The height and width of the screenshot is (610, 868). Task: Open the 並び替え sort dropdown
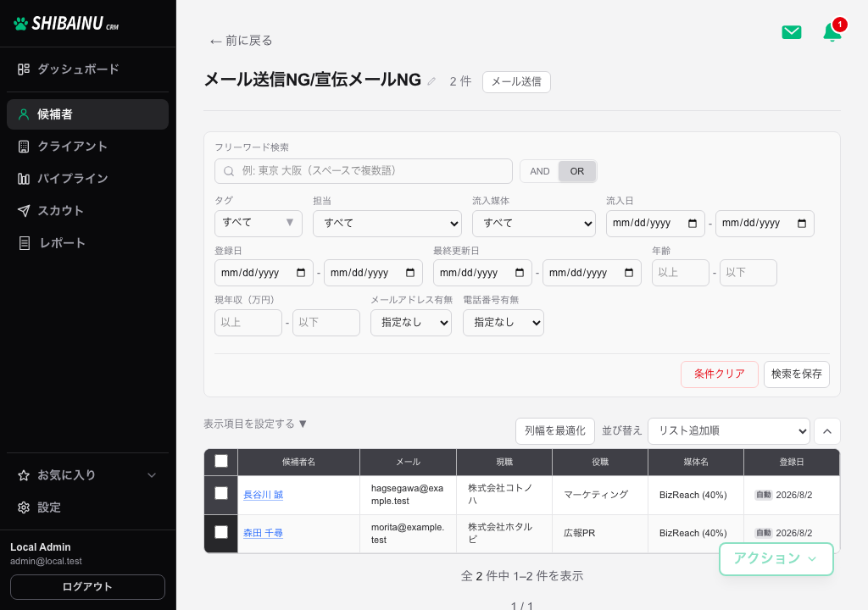tap(728, 431)
